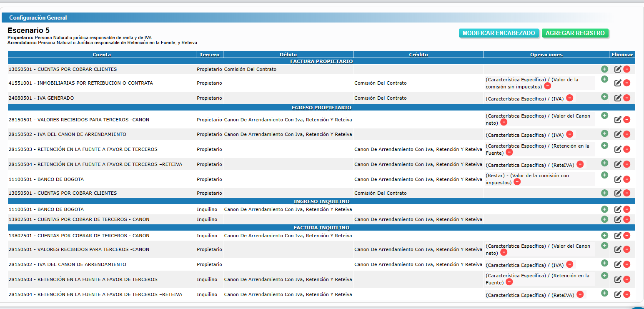The width and height of the screenshot is (644, 309).
Task: Click the Operaciones column header
Action: [546, 55]
